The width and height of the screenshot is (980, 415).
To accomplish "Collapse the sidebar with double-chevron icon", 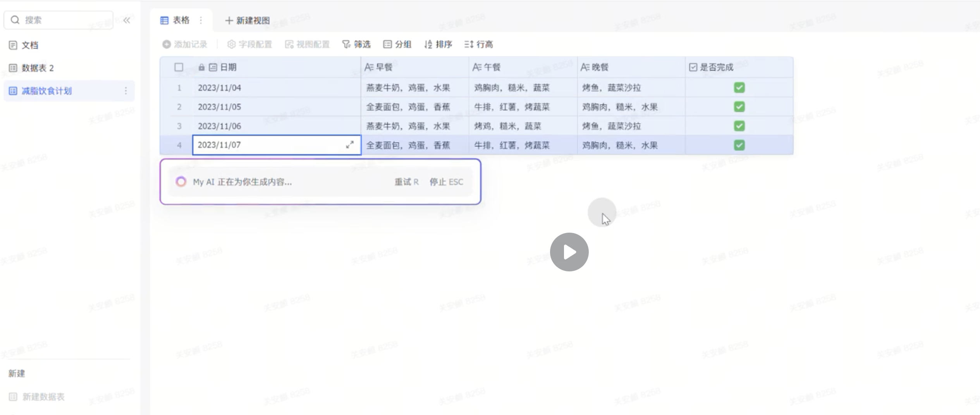I will coord(127,20).
